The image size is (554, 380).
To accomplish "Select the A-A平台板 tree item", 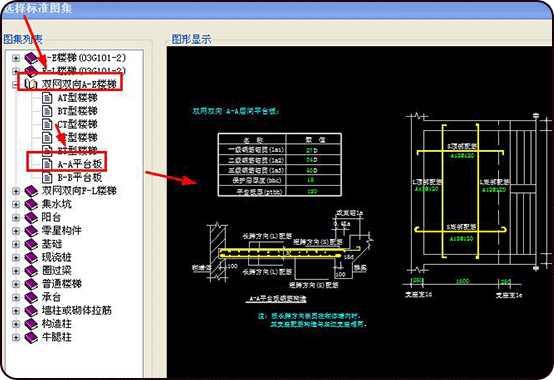I will click(x=80, y=164).
